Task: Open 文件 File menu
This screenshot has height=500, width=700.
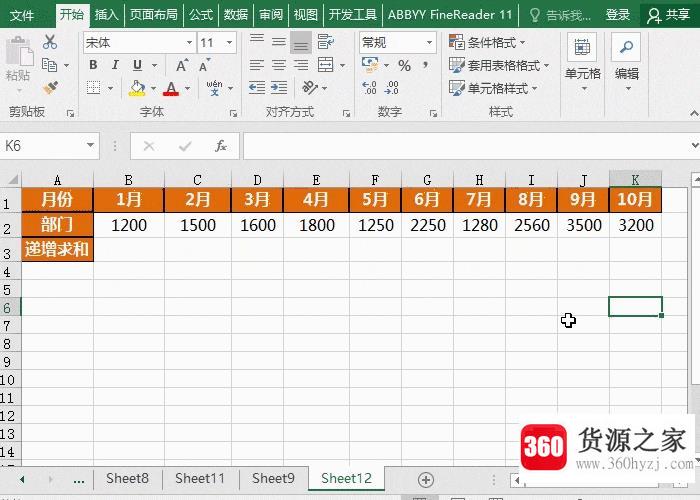Action: 21,15
